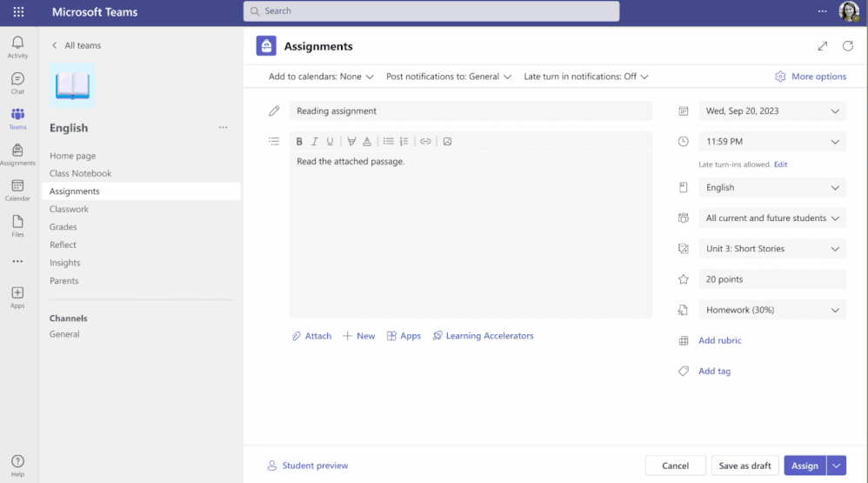Insert a bulleted list

389,141
